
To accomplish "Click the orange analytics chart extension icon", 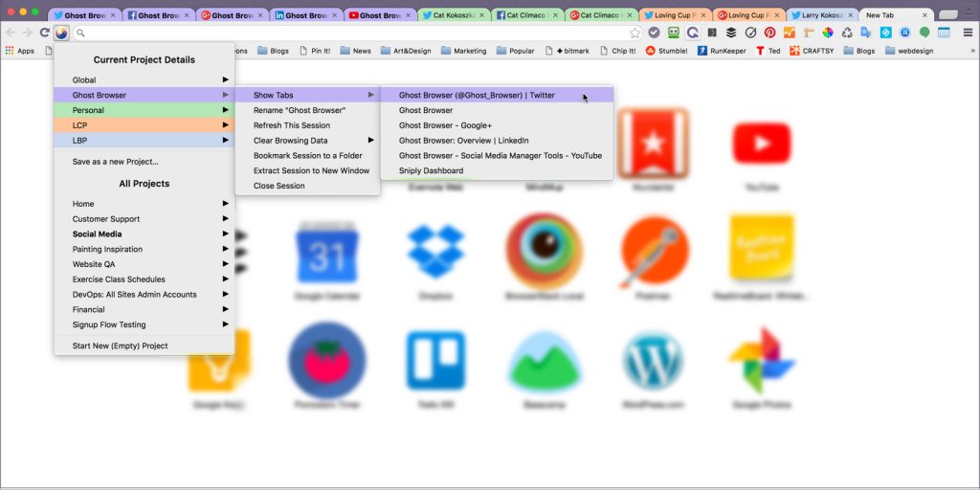I will 789,33.
